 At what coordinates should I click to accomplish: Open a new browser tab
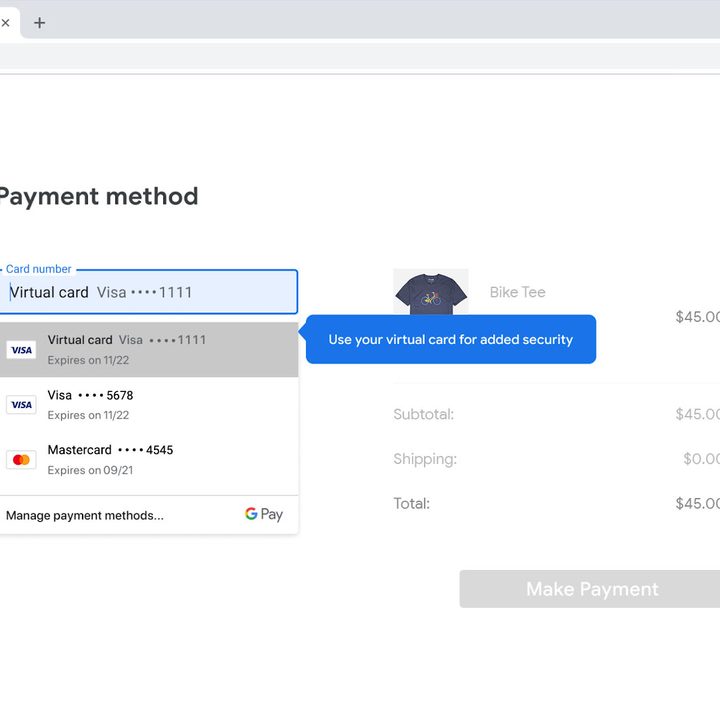pyautogui.click(x=40, y=22)
